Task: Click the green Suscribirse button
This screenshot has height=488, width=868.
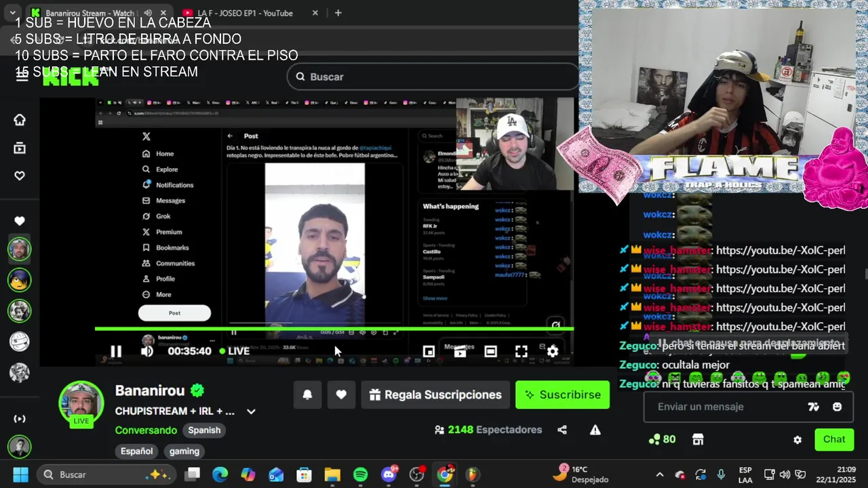Action: tap(562, 394)
